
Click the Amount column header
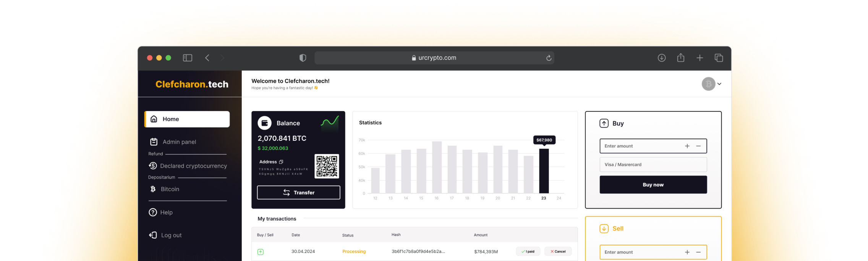pyautogui.click(x=481, y=235)
